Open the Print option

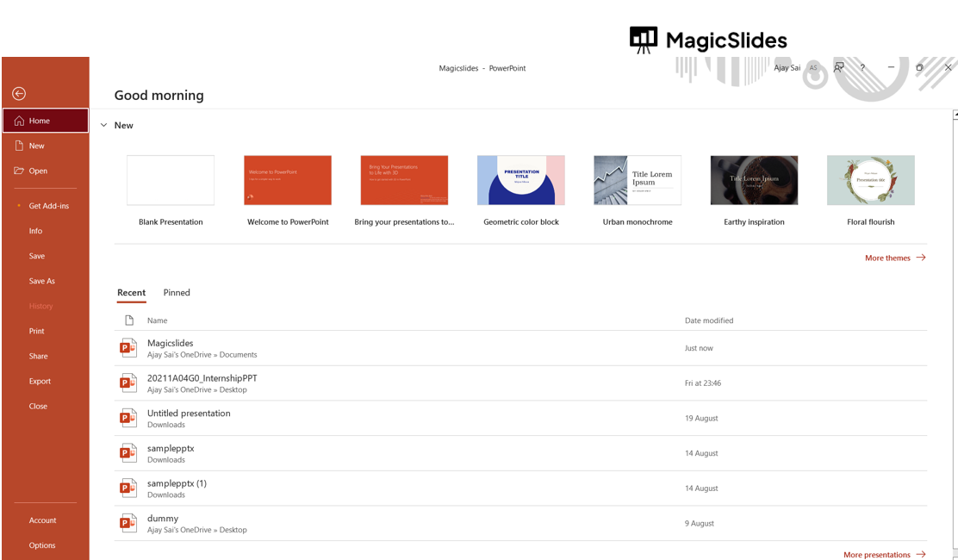pos(46,331)
